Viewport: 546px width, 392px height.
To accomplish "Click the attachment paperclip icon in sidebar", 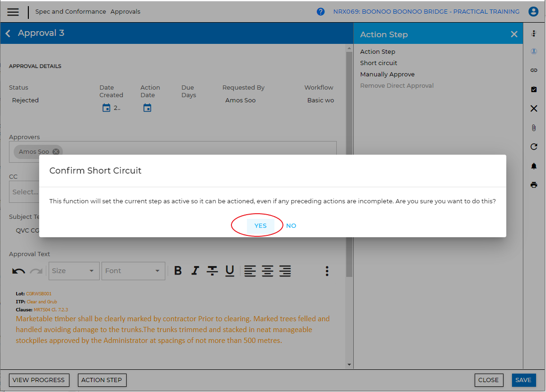I will [534, 128].
